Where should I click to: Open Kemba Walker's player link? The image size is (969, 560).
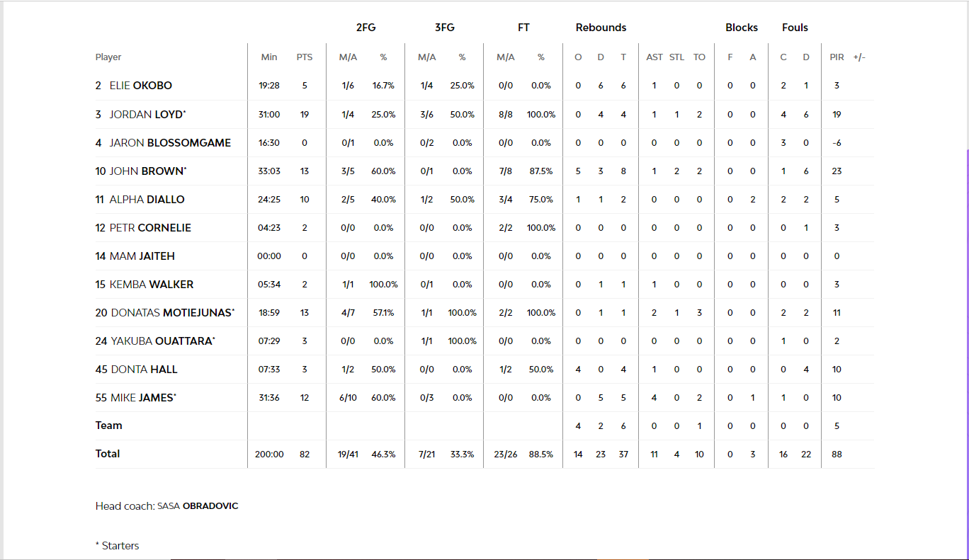(x=151, y=284)
